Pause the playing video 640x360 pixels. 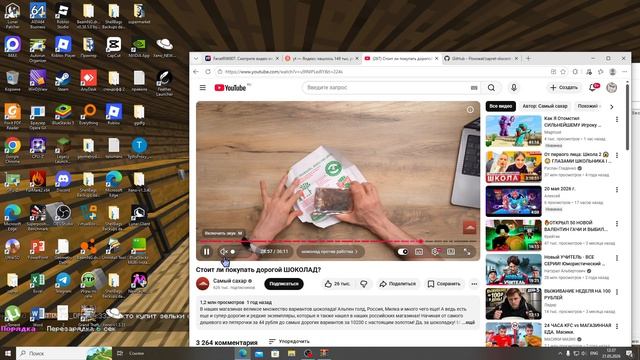[x=207, y=252]
